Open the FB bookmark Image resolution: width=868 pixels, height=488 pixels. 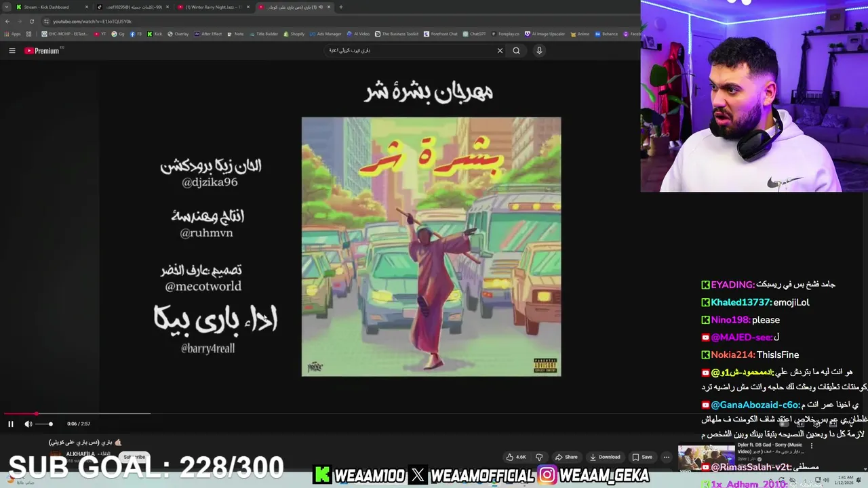click(136, 34)
